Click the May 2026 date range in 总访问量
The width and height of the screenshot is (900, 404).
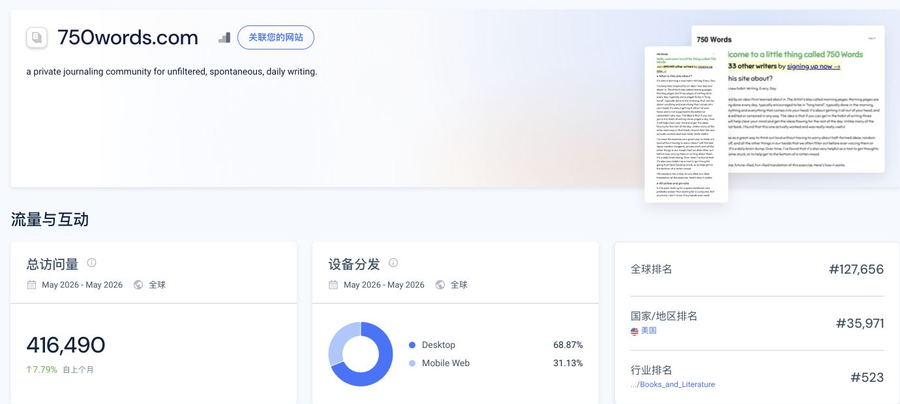click(x=82, y=285)
